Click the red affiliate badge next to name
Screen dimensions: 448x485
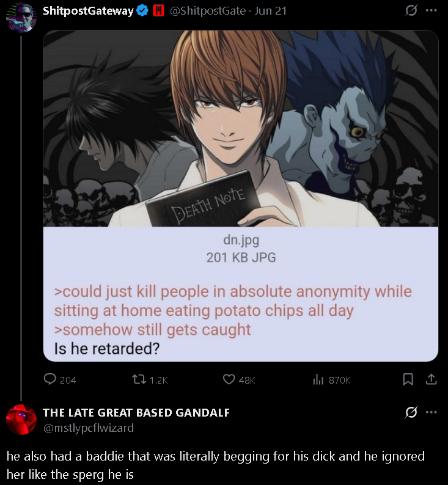tap(158, 11)
